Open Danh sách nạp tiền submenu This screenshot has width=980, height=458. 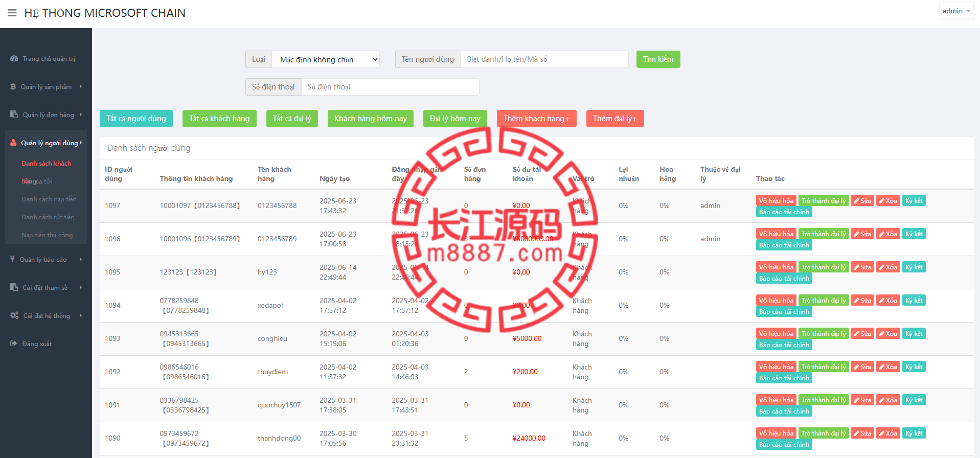[x=49, y=199]
